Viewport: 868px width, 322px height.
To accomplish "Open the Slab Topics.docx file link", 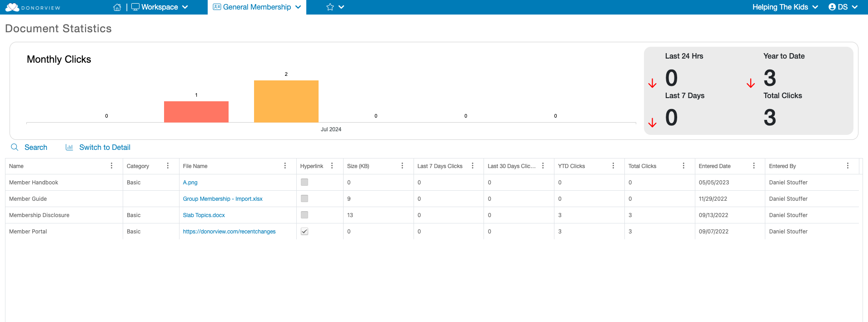I will 204,215.
